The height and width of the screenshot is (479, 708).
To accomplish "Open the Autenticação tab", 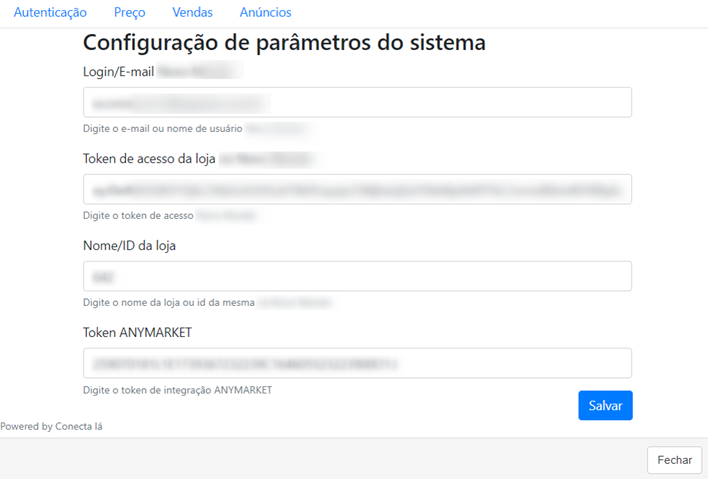I will 50,13.
